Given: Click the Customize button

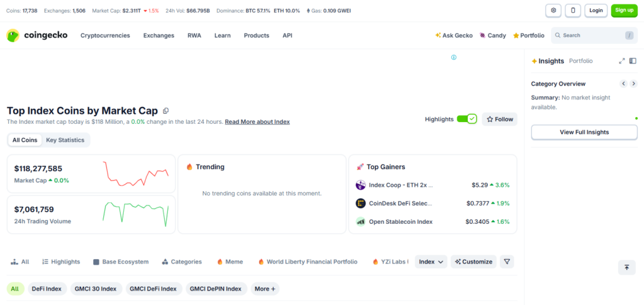Looking at the screenshot, I should click(474, 262).
